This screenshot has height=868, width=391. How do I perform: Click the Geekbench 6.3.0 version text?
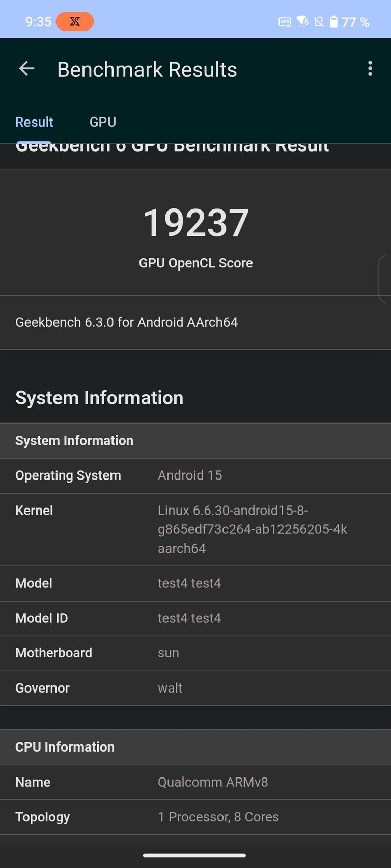pos(126,322)
